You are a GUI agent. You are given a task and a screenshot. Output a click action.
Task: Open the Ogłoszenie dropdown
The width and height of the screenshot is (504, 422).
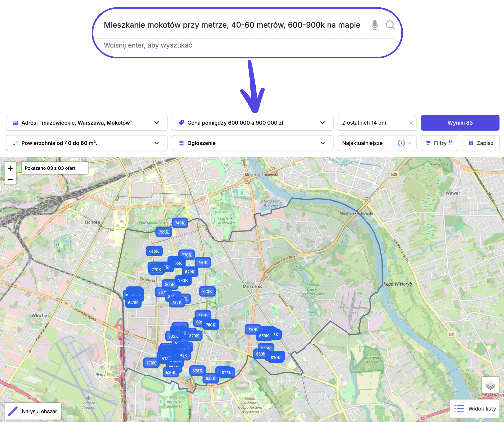pyautogui.click(x=323, y=143)
